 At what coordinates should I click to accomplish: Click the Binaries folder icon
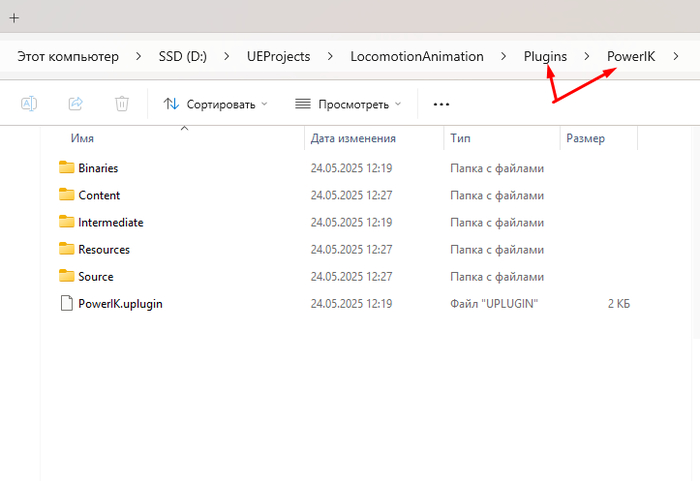(67, 168)
